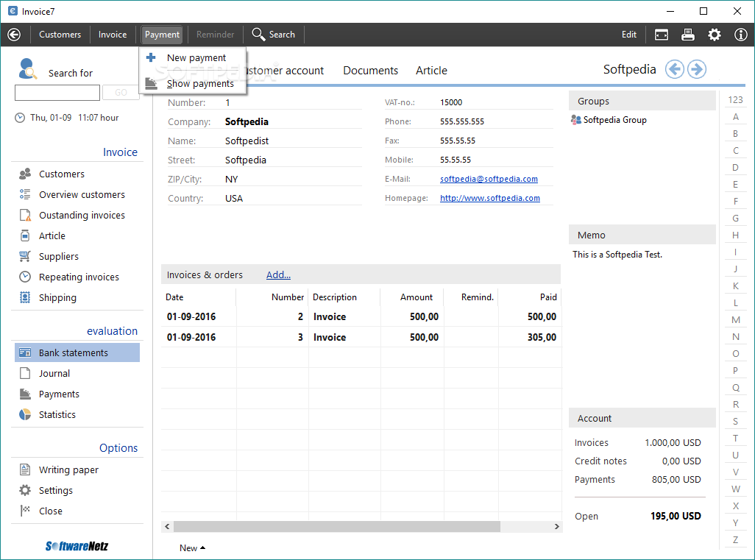This screenshot has height=560, width=755.
Task: Click the GO search button
Action: tap(121, 93)
